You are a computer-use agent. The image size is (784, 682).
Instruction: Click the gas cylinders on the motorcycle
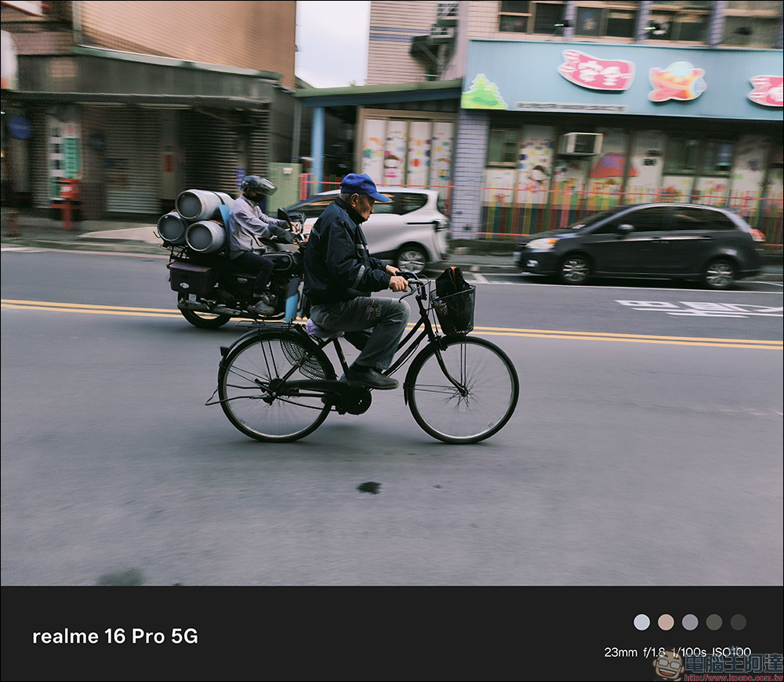194,220
